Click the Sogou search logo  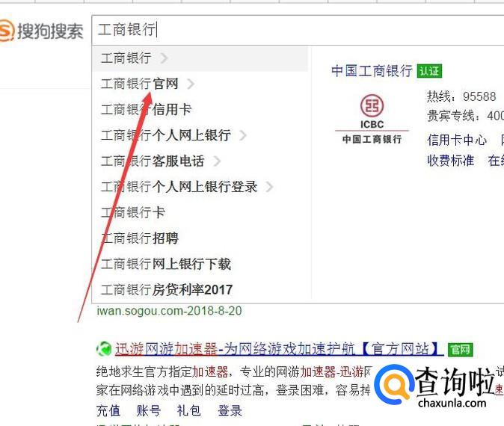(41, 31)
